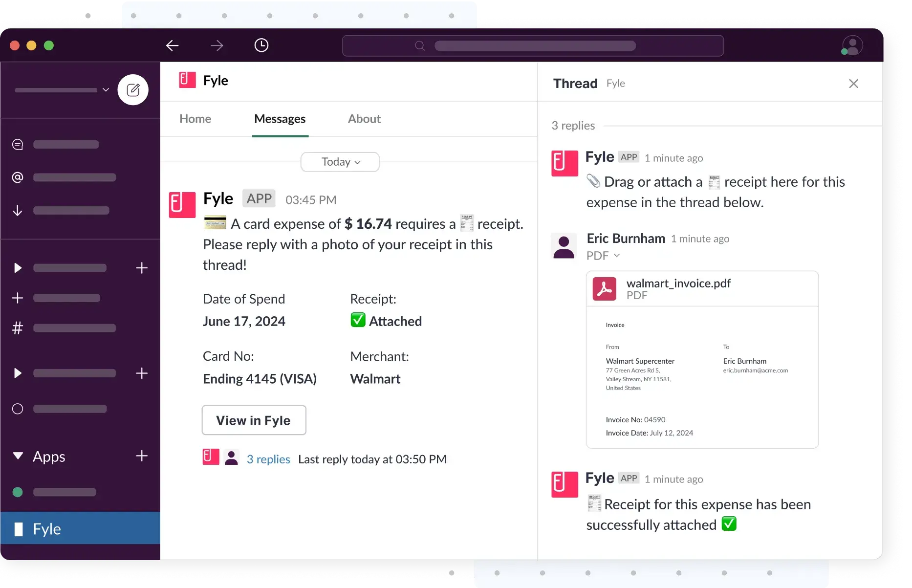Open the history clock icon

(261, 45)
